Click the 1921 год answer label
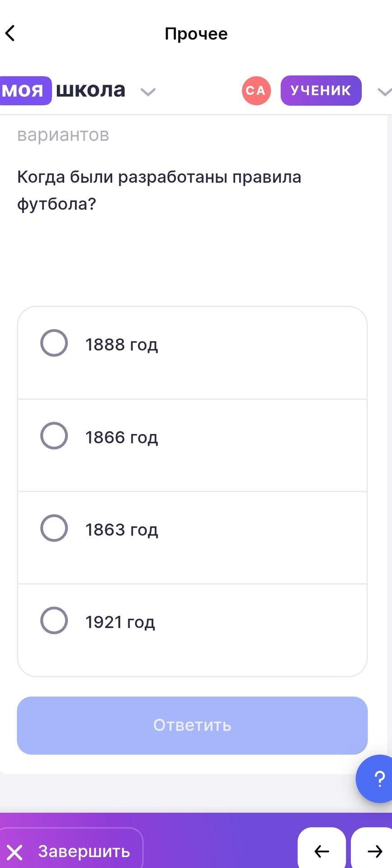Viewport: 392px width, 868px height. coord(120,622)
